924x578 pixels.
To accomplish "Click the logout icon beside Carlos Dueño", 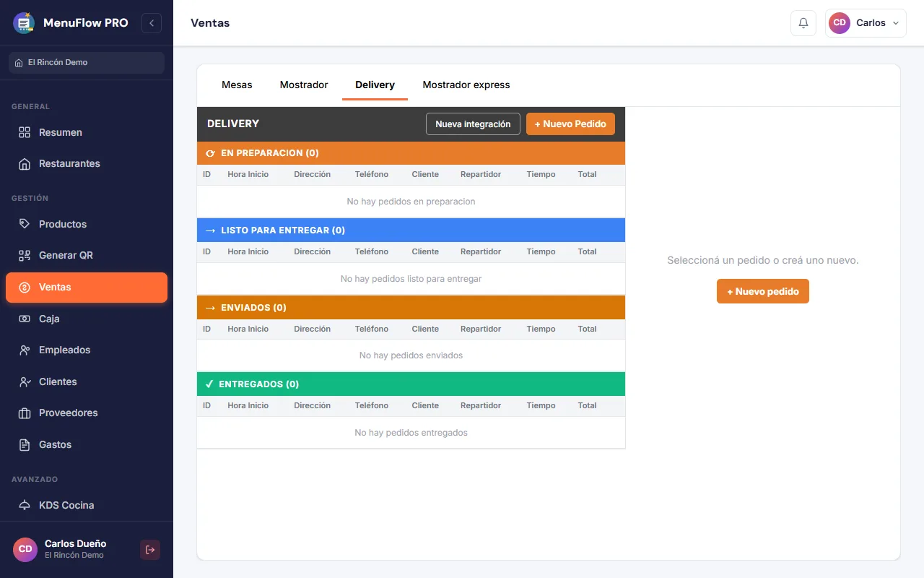I will point(150,550).
